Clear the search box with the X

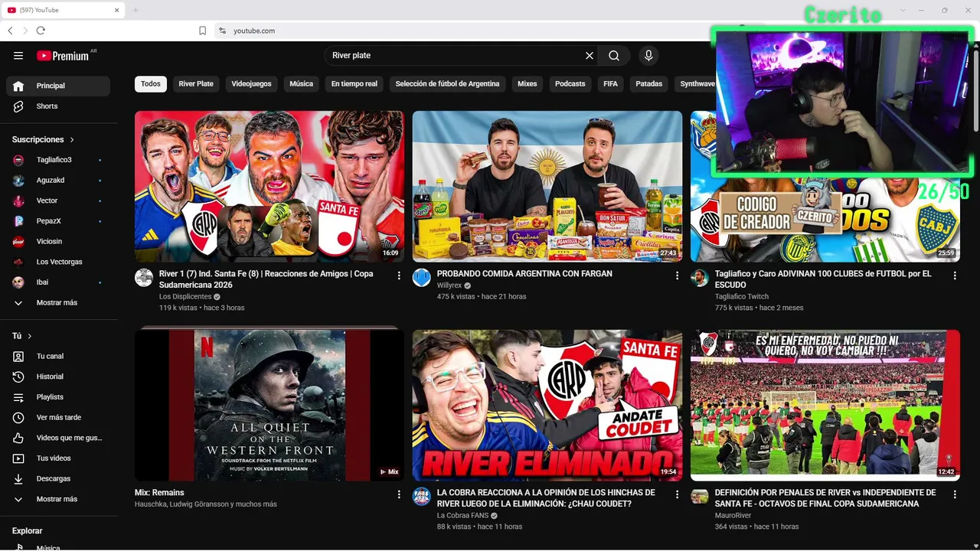590,56
